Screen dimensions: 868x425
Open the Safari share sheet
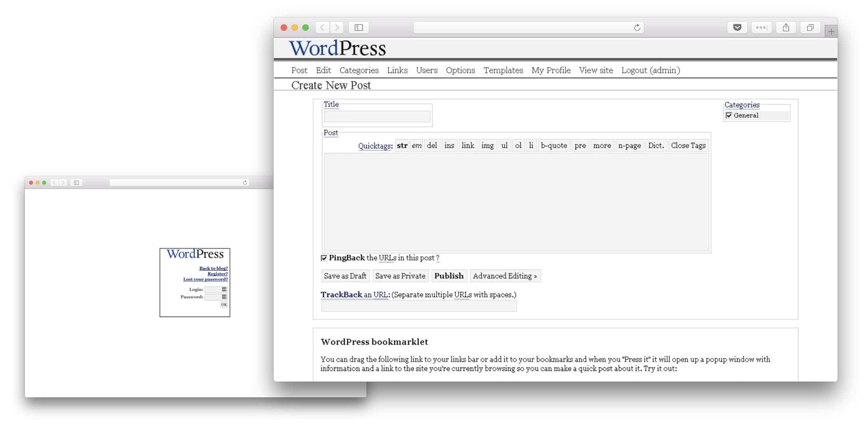coord(786,27)
